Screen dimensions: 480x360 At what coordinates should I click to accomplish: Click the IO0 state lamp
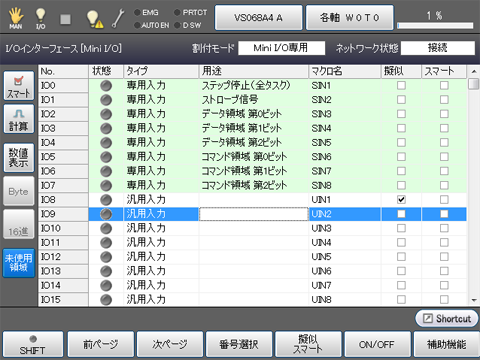106,86
